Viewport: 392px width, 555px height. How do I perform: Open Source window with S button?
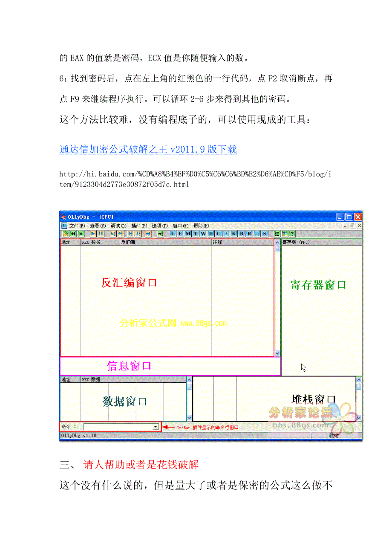click(265, 234)
